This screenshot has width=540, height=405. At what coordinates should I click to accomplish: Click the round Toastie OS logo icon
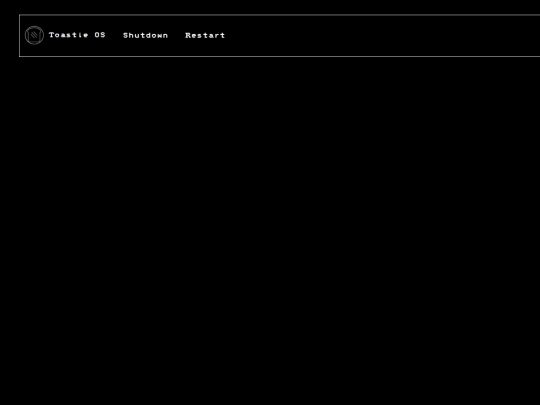click(34, 35)
